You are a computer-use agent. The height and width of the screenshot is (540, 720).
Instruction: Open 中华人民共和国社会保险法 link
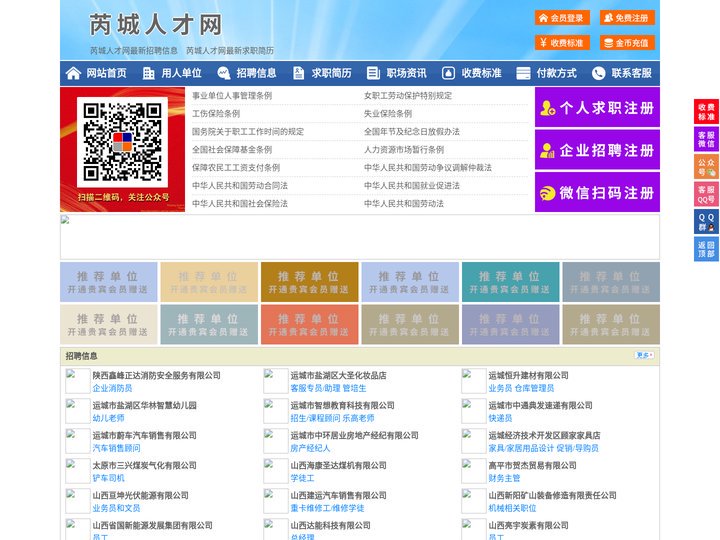coord(240,203)
